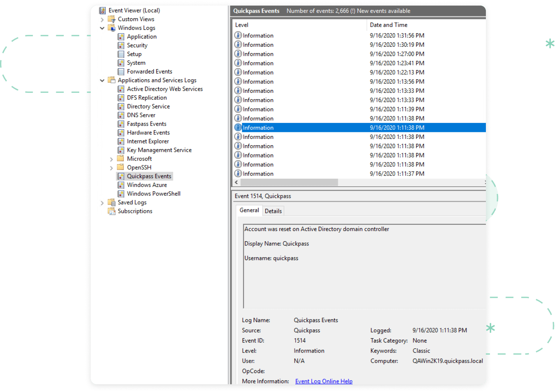The height and width of the screenshot is (392, 555).
Task: Click the Directory Service log icon
Action: tap(121, 106)
